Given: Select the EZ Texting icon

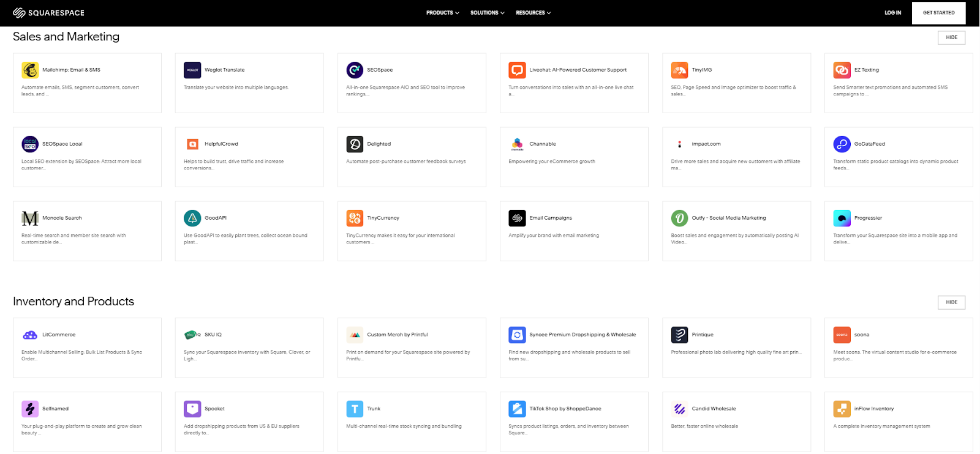Looking at the screenshot, I should point(842,70).
